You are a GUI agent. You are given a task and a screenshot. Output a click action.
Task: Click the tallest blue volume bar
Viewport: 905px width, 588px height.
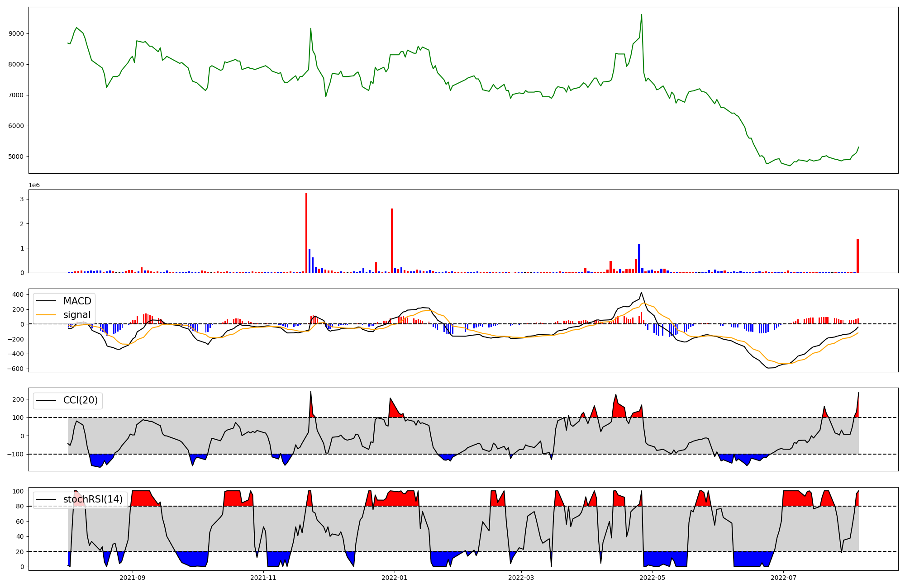tap(639, 258)
